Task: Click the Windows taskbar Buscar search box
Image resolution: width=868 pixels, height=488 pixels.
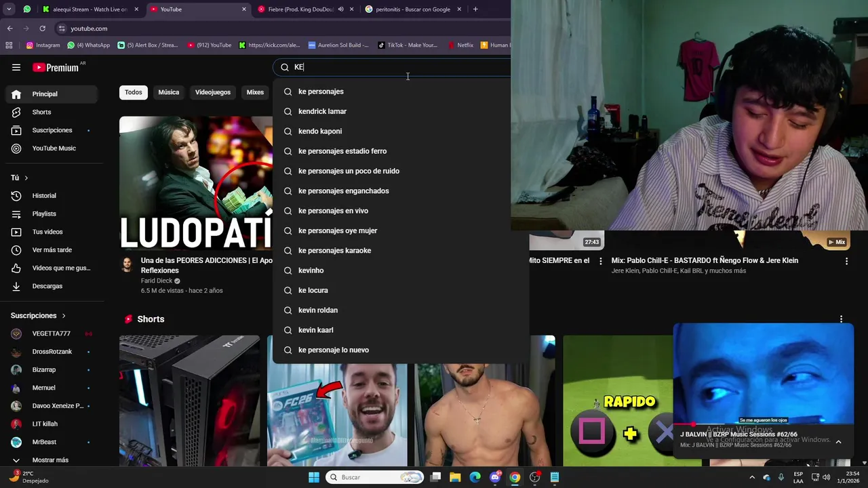Action: [x=374, y=477]
